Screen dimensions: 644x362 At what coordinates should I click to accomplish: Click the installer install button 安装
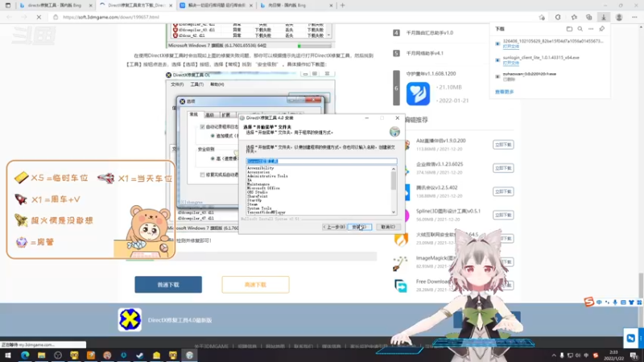tap(359, 227)
